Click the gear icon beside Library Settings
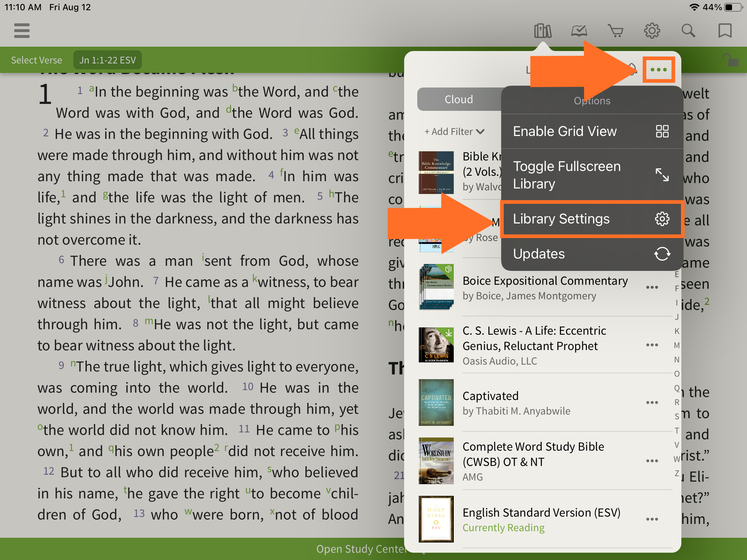Image resolution: width=747 pixels, height=560 pixels. (662, 219)
